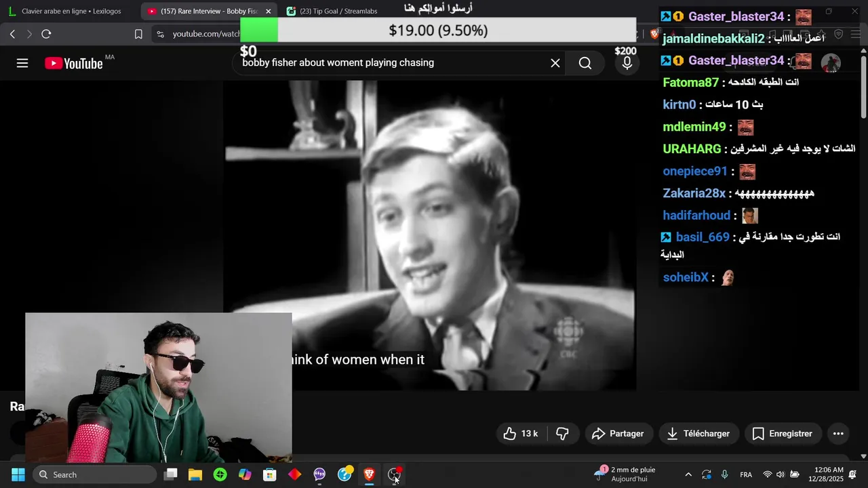Open the OBS Studio taskbar icon
The image size is (868, 488).
(x=394, y=474)
